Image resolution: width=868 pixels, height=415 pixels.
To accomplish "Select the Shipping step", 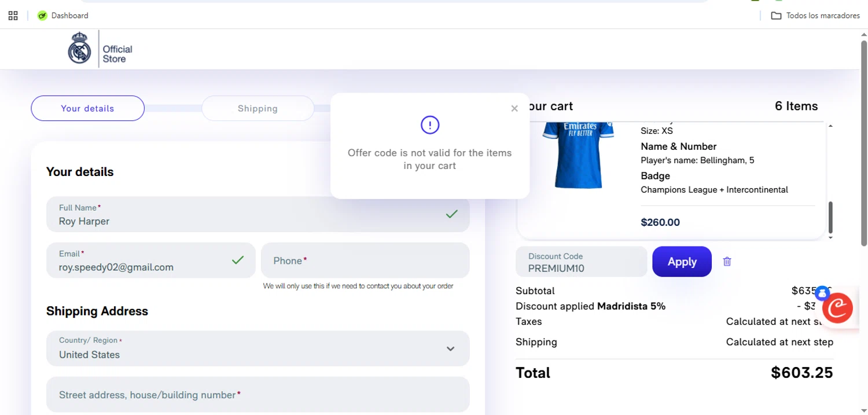I will coord(258,108).
